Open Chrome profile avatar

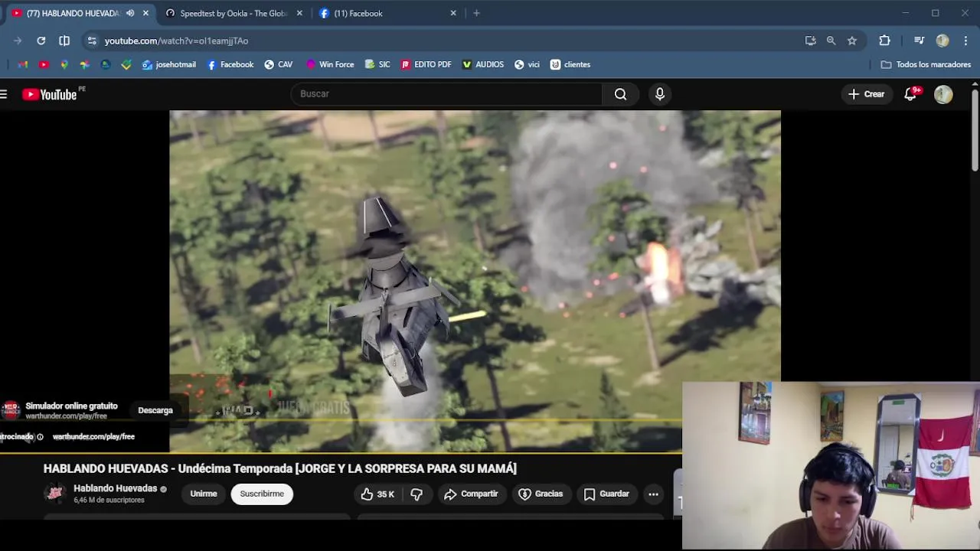[x=942, y=41]
